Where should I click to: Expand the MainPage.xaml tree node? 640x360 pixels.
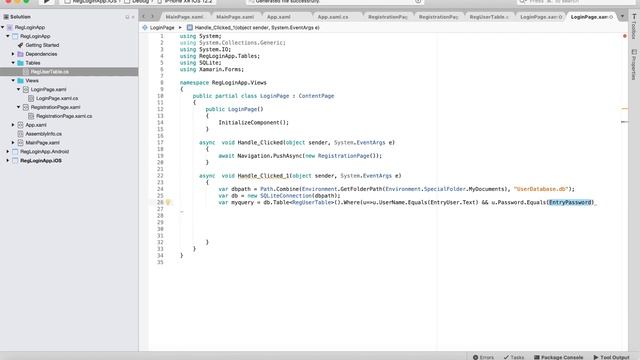pyautogui.click(x=13, y=142)
